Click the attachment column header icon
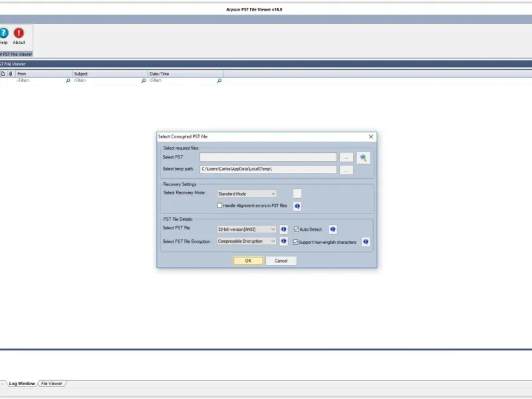This screenshot has height=399, width=532. (11, 74)
